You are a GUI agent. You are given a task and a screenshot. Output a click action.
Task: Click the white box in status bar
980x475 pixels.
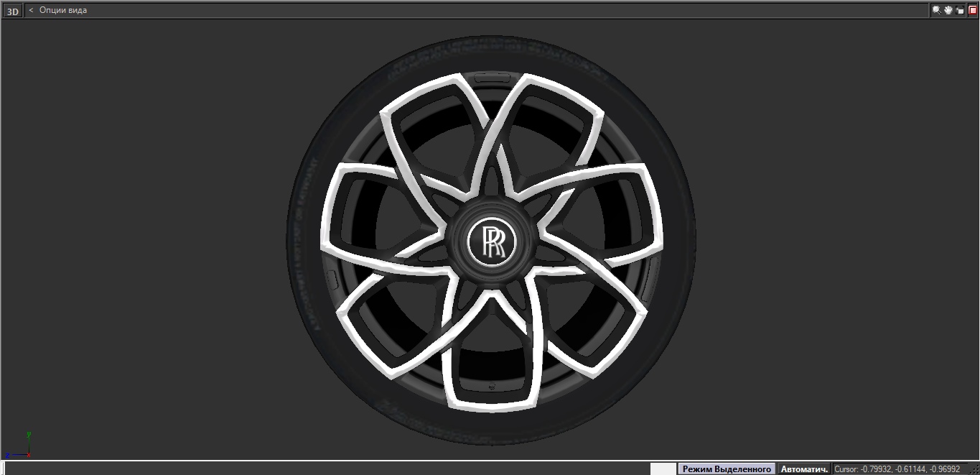(663, 469)
